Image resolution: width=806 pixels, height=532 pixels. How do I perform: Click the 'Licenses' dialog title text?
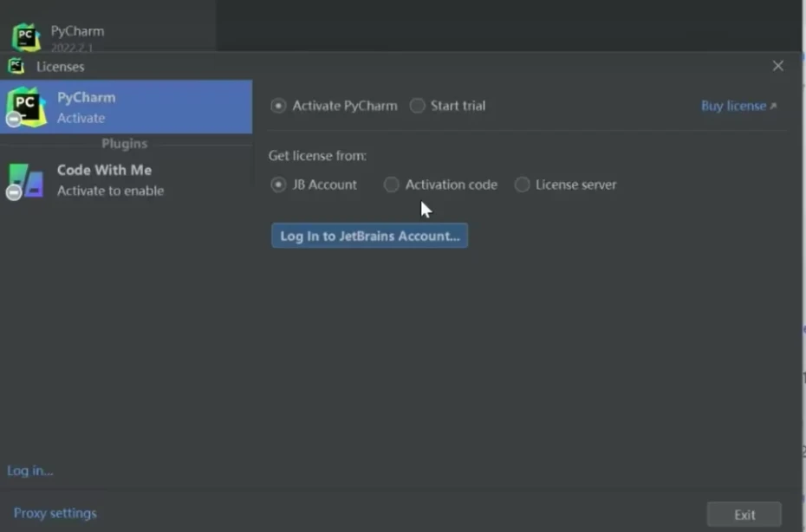point(60,67)
